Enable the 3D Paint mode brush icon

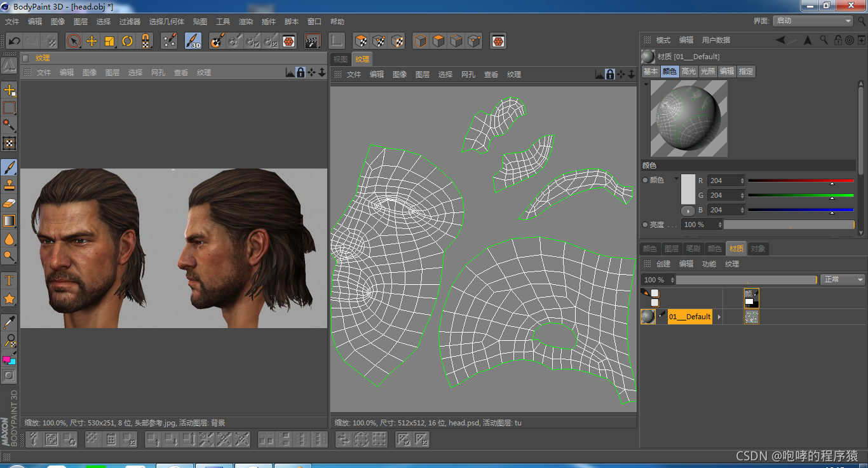(193, 41)
